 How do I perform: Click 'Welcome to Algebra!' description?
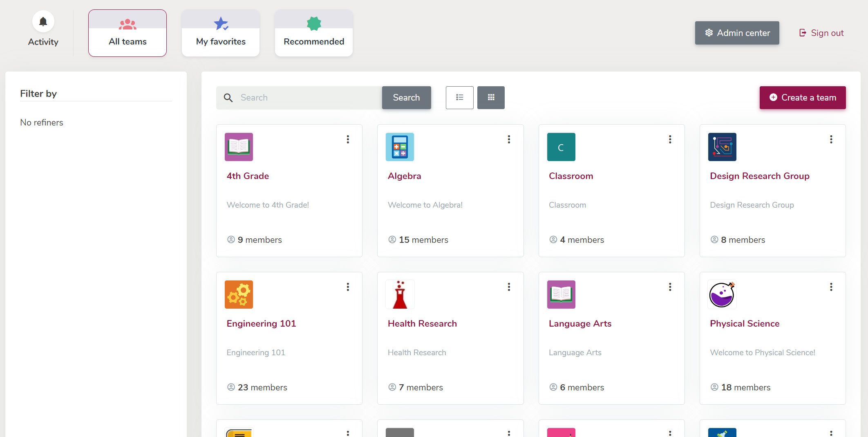(425, 205)
